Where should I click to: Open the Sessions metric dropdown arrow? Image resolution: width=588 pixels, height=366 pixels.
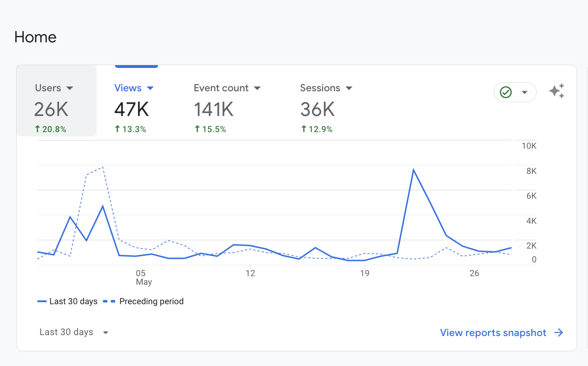coord(349,88)
